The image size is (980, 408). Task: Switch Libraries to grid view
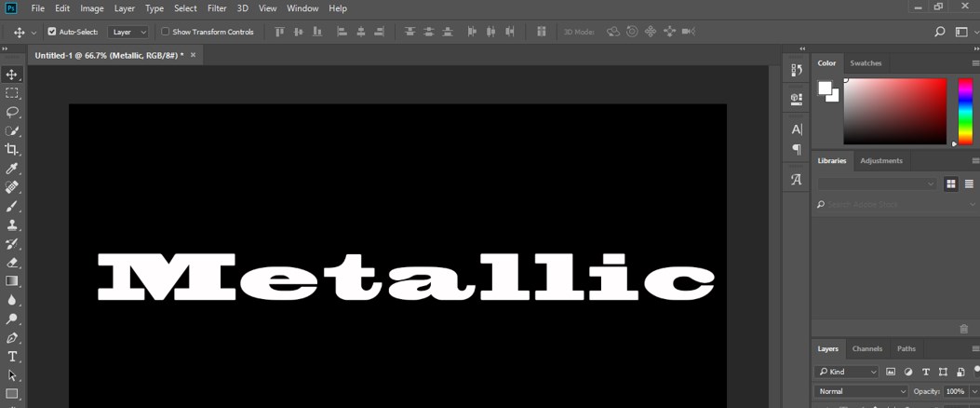pos(950,184)
